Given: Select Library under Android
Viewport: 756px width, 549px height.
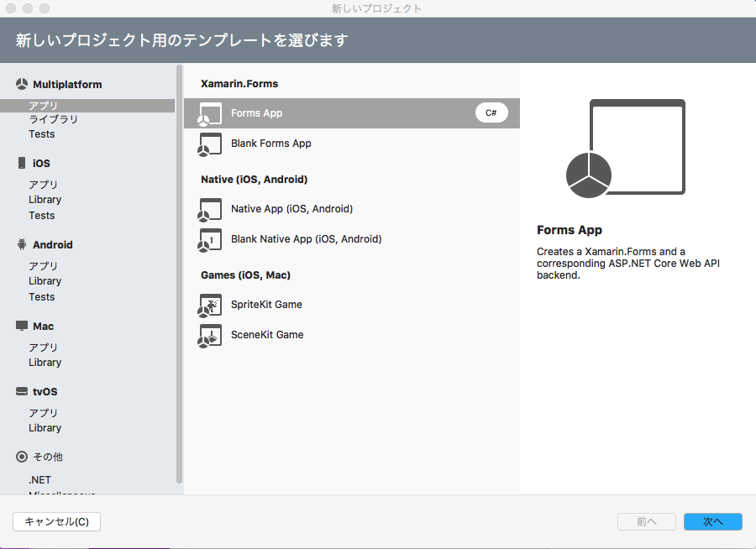Looking at the screenshot, I should 45,281.
